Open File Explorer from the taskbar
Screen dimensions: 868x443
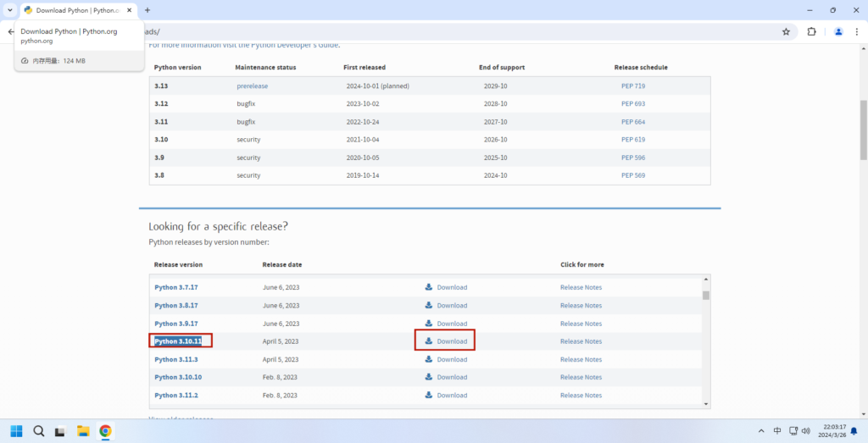(83, 431)
